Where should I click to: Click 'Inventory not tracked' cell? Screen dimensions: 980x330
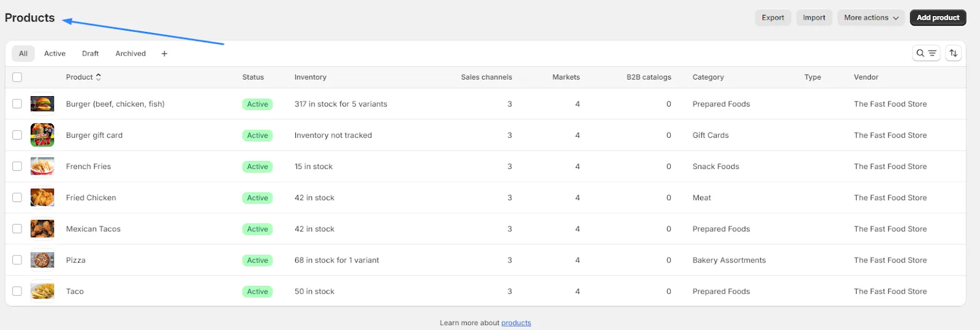point(333,135)
